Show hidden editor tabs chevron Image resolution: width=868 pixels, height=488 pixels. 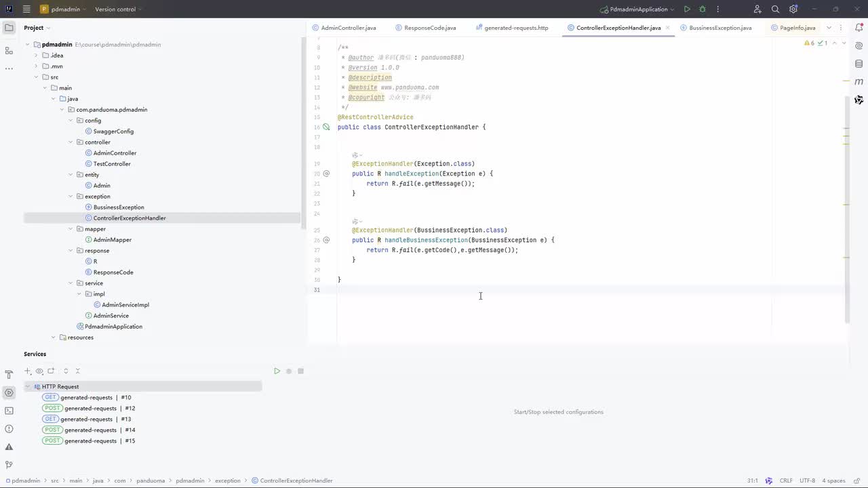click(829, 28)
